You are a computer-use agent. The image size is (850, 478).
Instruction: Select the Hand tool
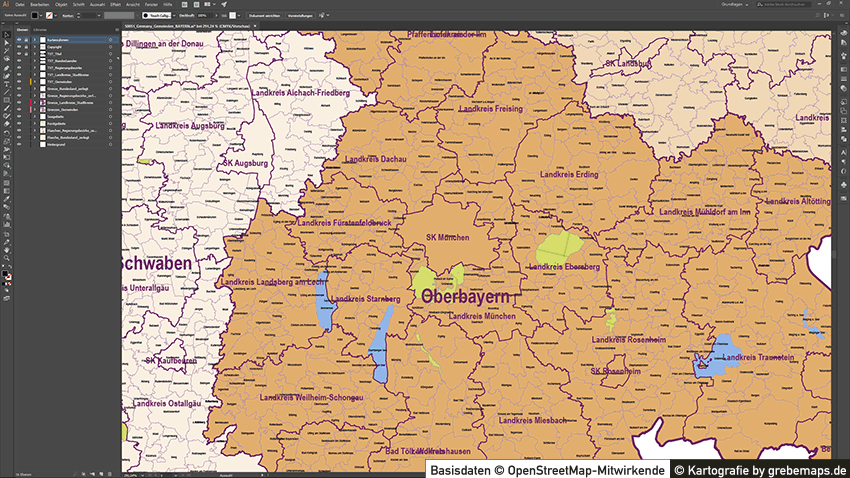[x=7, y=248]
